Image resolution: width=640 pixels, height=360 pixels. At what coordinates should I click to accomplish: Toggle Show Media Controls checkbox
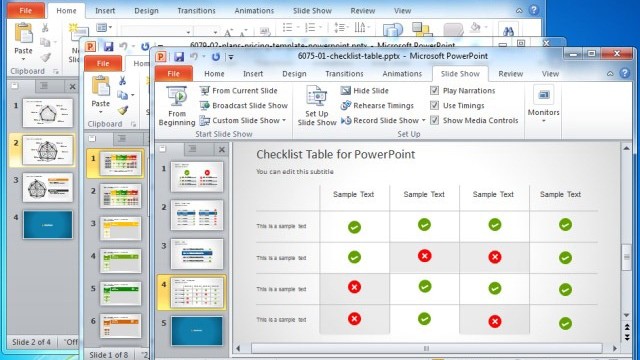435,120
